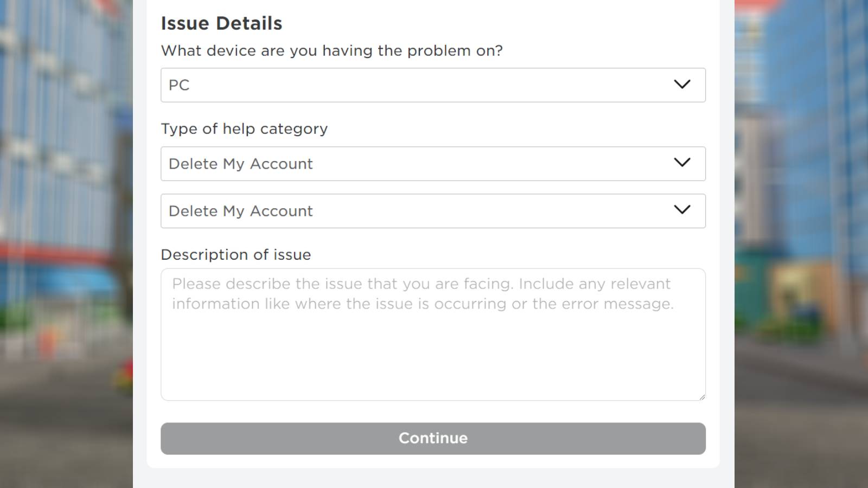Click the Continue button
This screenshot has width=868, height=488.
pyautogui.click(x=433, y=438)
